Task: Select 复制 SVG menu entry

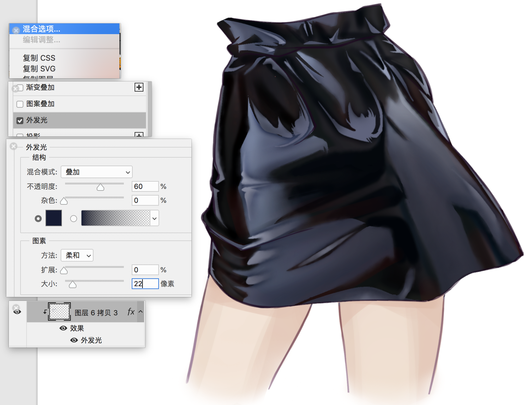Action: pos(39,69)
